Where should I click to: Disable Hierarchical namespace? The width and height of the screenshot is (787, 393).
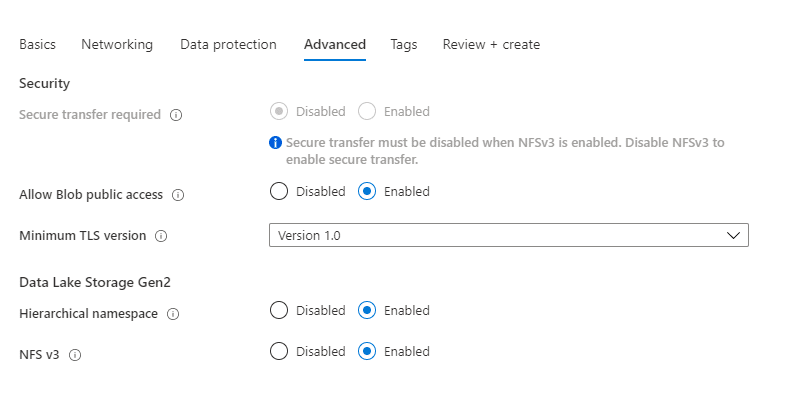[279, 310]
